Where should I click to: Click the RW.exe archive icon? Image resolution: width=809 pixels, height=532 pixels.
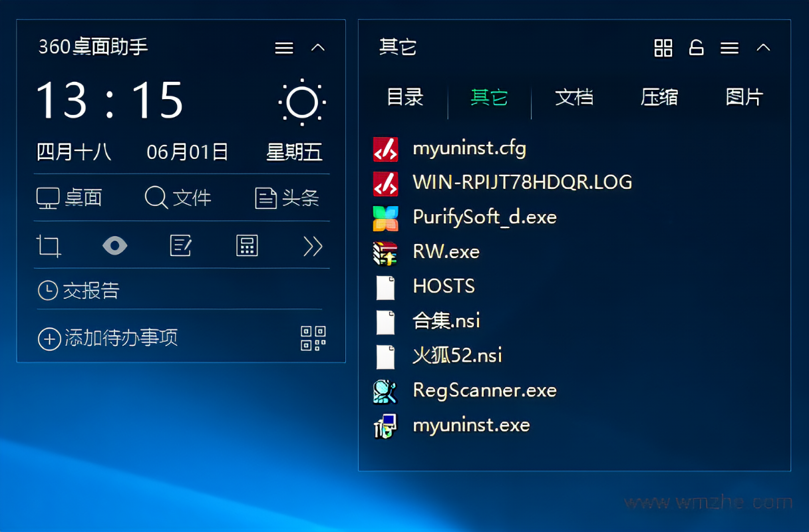(x=386, y=252)
